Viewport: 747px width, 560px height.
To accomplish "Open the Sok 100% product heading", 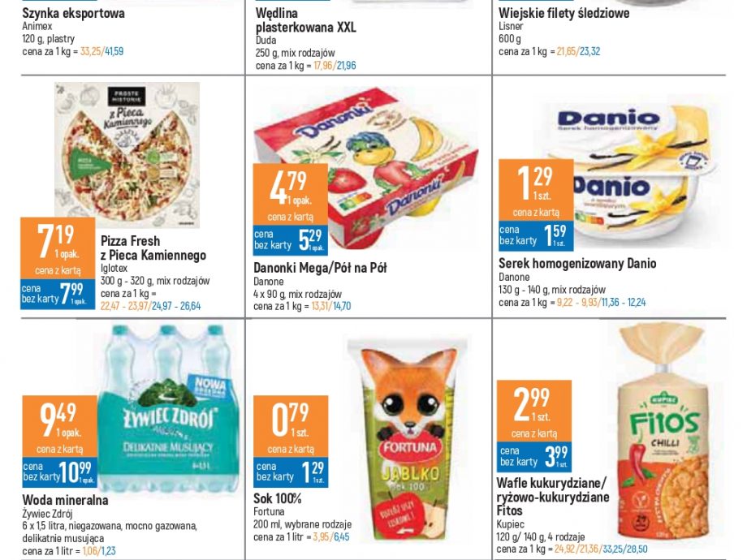I will point(278,498).
